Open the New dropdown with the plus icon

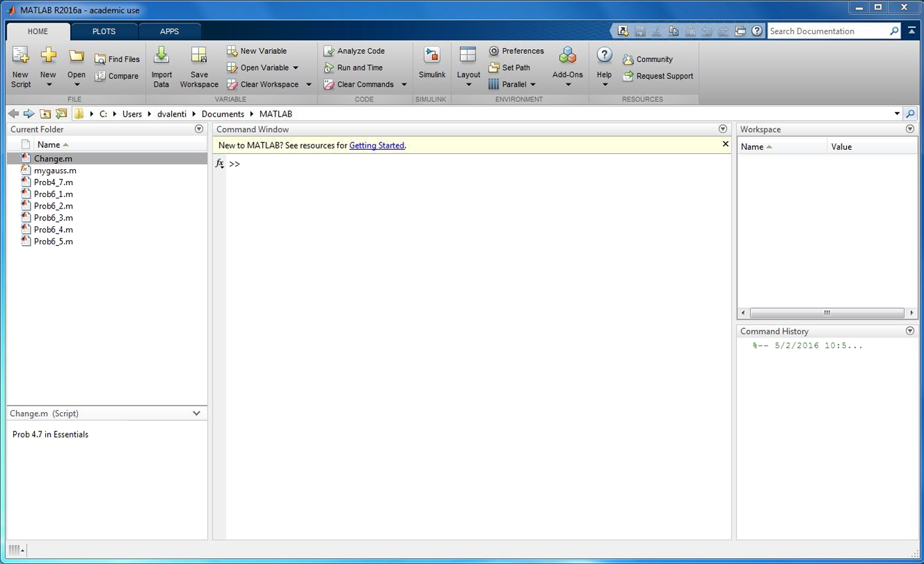point(48,67)
